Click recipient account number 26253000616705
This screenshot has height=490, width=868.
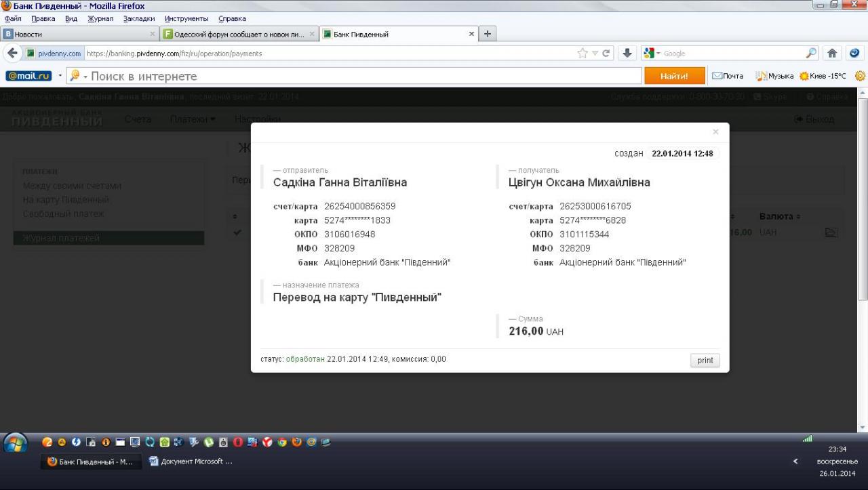595,206
